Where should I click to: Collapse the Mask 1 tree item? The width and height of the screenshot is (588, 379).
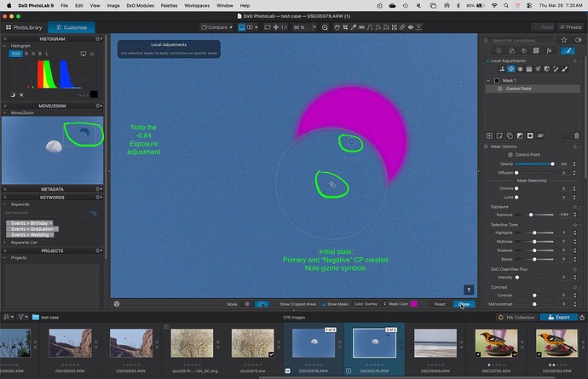488,81
